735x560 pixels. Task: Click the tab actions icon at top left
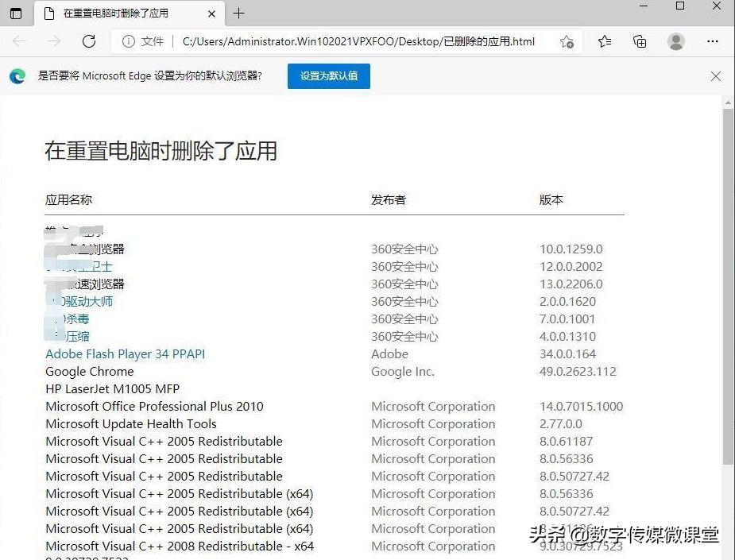16,14
